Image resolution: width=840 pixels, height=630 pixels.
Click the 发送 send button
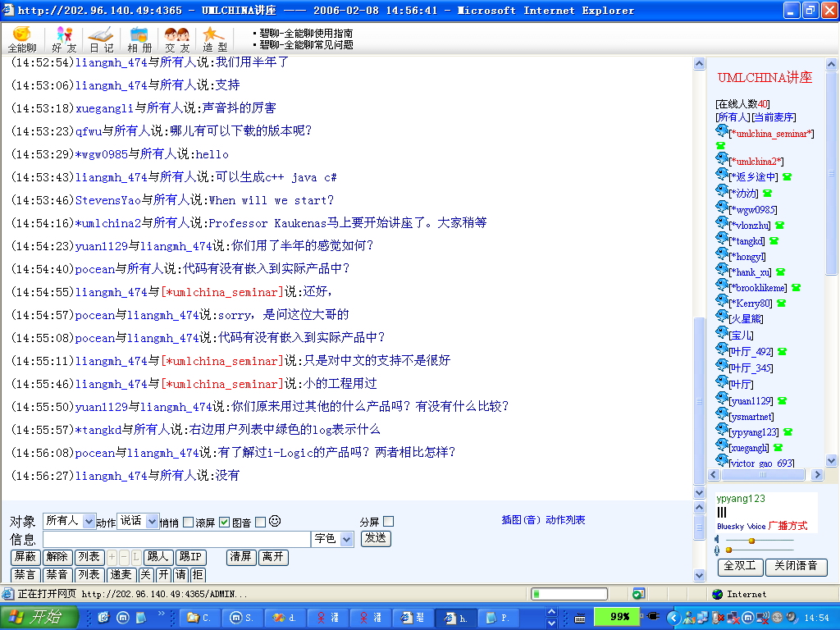pyautogui.click(x=376, y=538)
